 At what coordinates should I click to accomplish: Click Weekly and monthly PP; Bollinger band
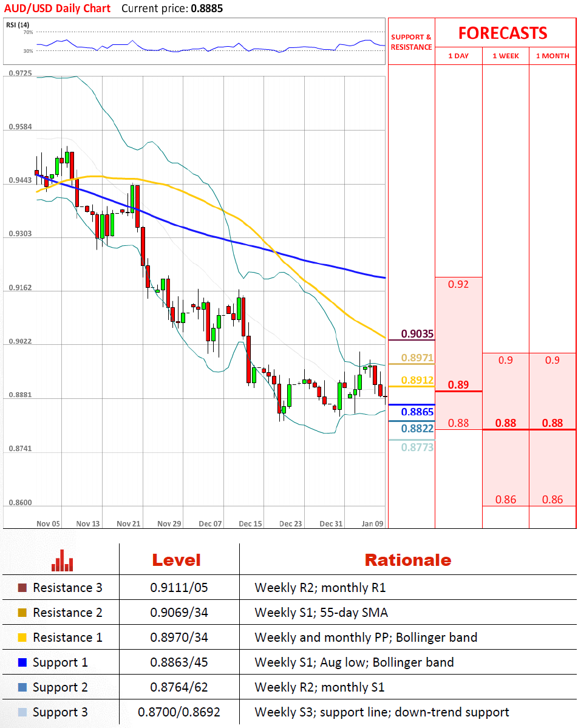(366, 638)
